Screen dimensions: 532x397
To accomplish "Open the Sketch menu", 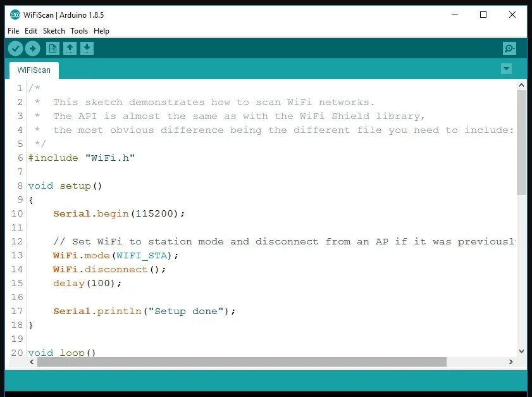I will click(54, 31).
